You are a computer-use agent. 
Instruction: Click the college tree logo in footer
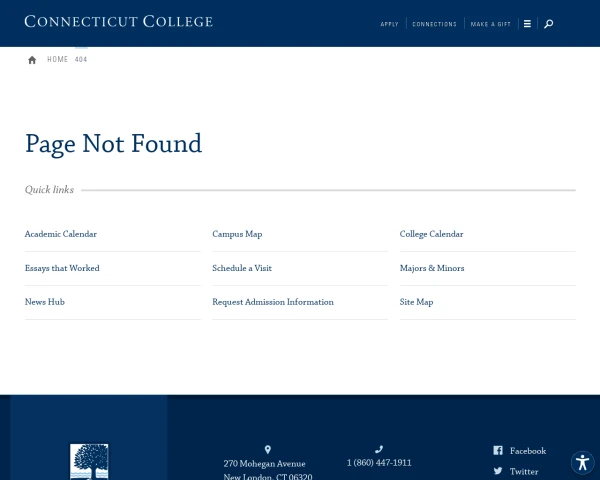[x=89, y=462]
